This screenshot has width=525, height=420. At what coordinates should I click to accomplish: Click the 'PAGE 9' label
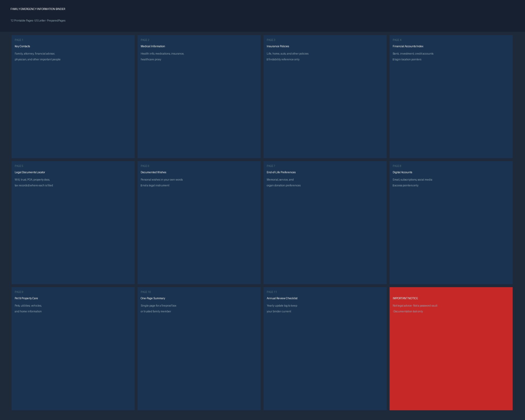tap(19, 292)
